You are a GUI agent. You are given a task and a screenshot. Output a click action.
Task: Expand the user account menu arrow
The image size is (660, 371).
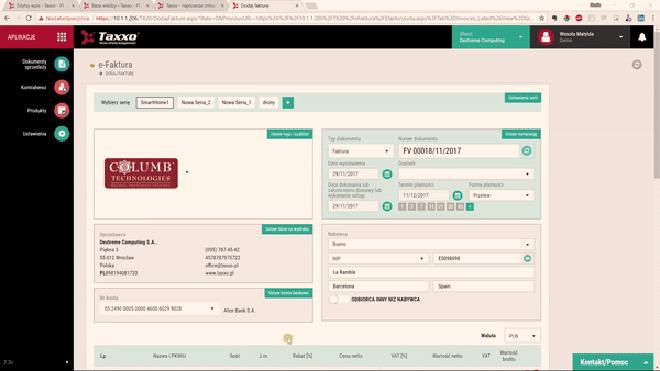click(x=621, y=37)
